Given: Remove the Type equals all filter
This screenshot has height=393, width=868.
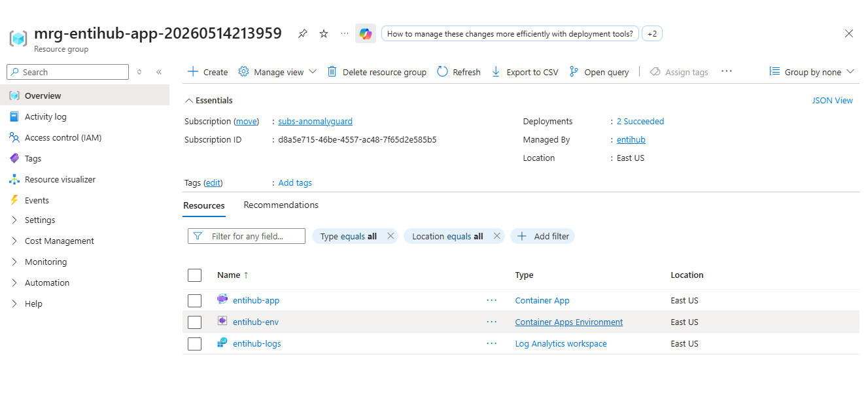Looking at the screenshot, I should (391, 236).
